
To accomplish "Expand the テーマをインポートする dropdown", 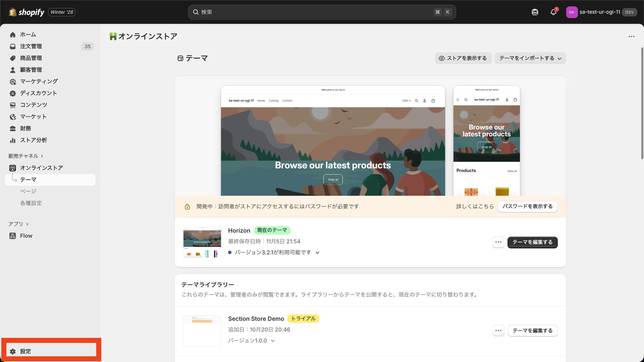I will (530, 58).
